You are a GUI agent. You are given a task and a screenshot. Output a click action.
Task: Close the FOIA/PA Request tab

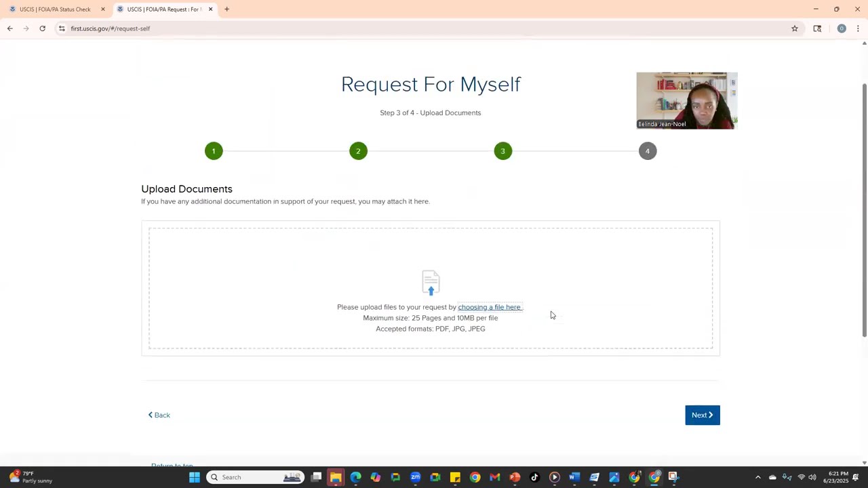point(210,9)
